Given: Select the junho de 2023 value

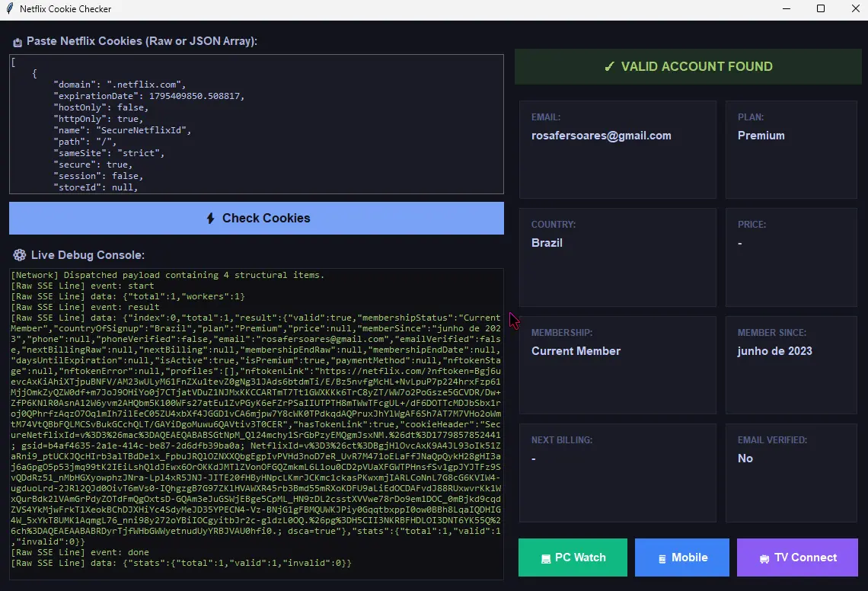Looking at the screenshot, I should 775,351.
